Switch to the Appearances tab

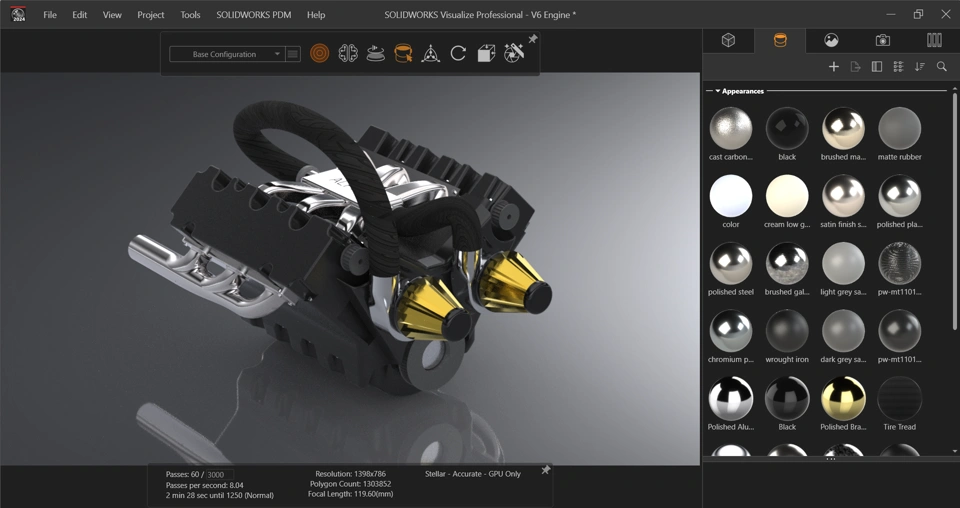click(780, 40)
